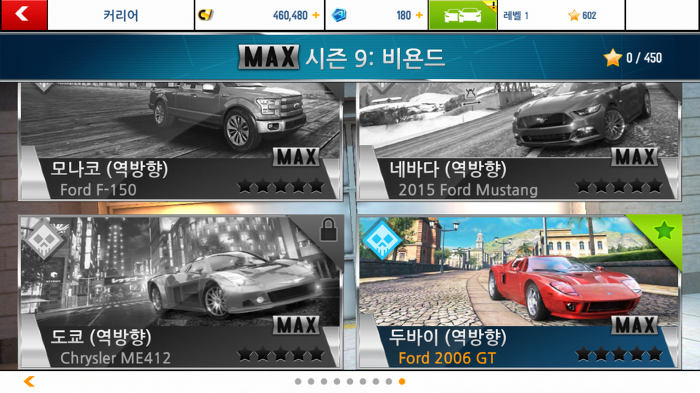Select the 네바다 2015 Ford Mustang race card

519,141
